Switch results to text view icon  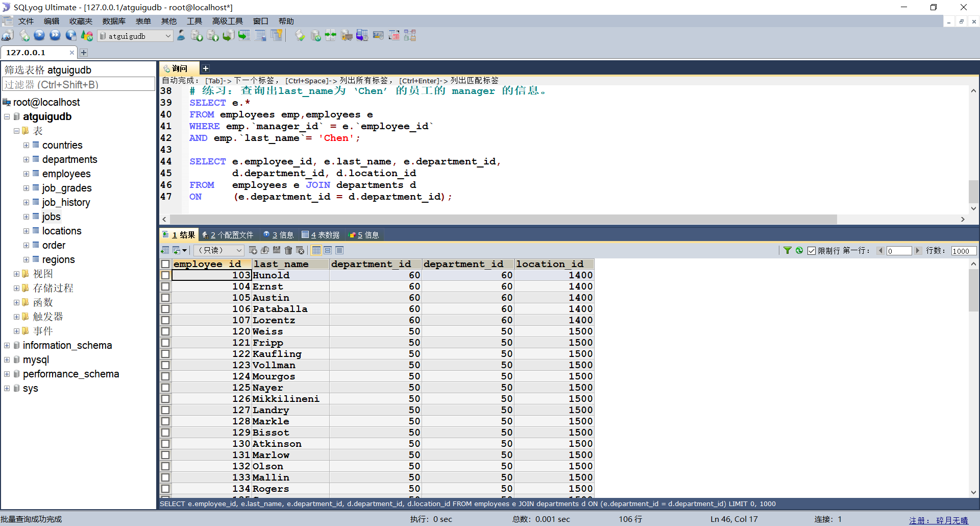coord(339,250)
